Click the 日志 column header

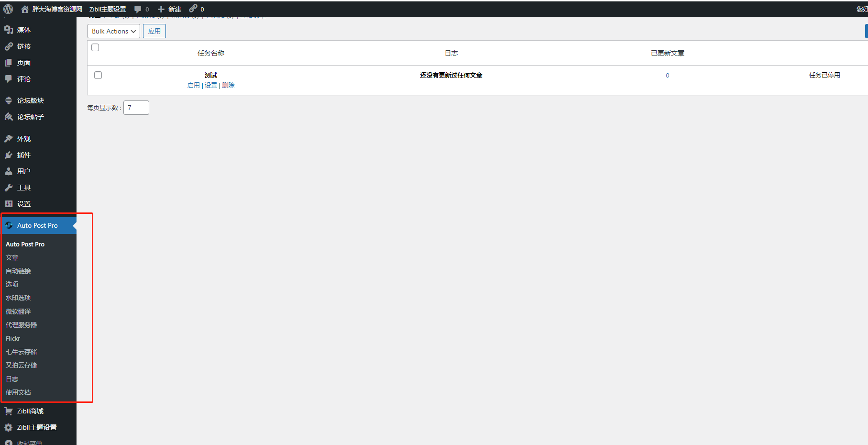pos(451,53)
